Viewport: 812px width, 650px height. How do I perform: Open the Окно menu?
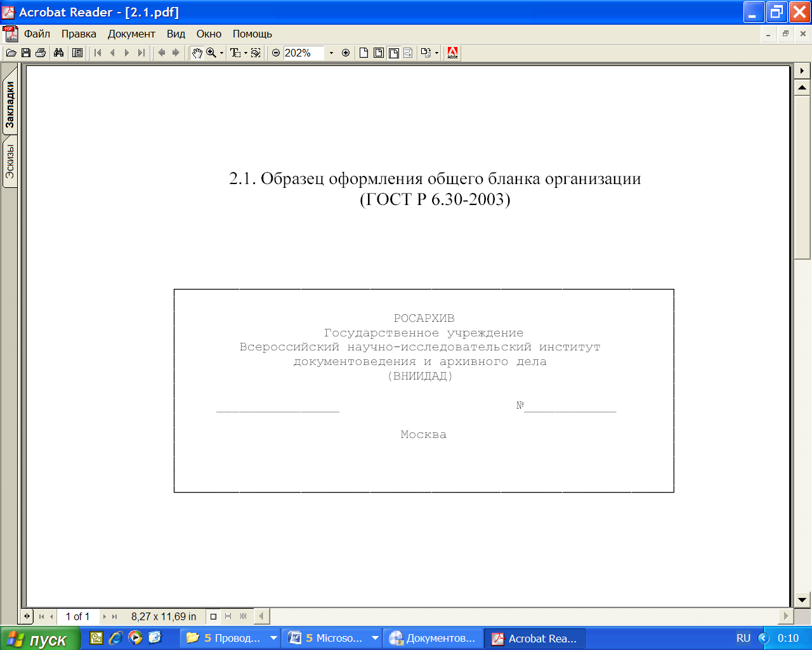[209, 34]
